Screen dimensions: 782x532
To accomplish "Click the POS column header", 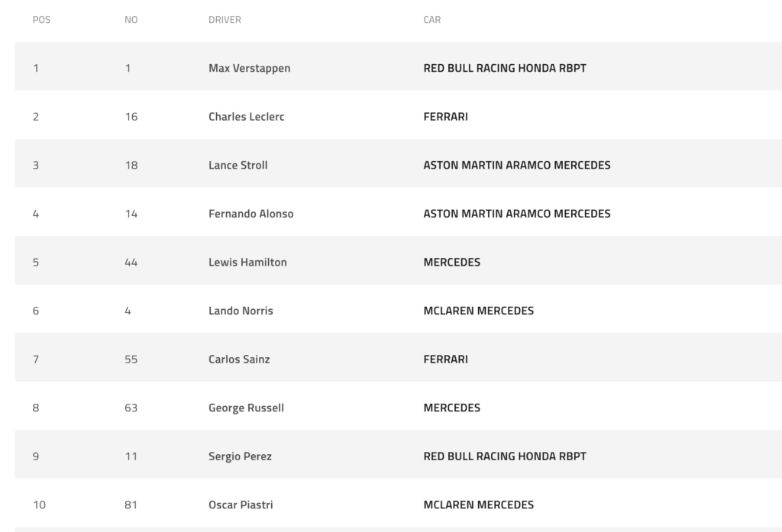I will click(x=41, y=20).
